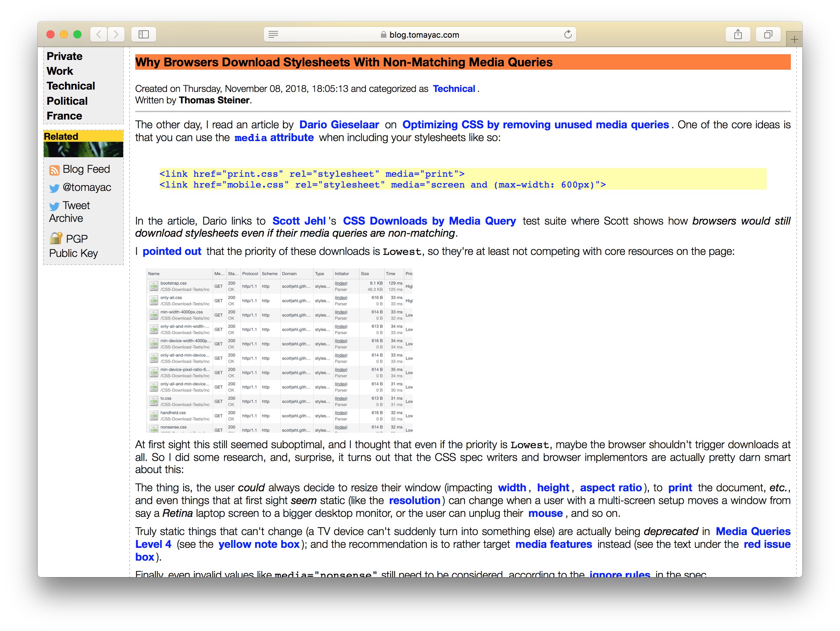Open CSS Downloads by Media Query link

429,221
